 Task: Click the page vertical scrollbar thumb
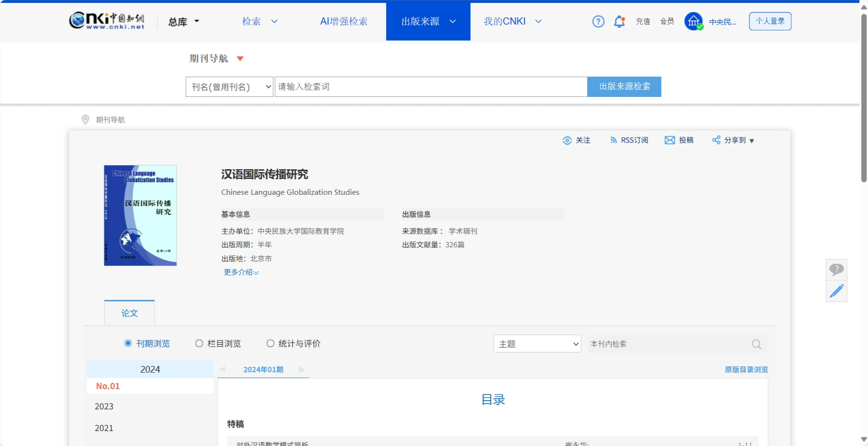[864, 98]
